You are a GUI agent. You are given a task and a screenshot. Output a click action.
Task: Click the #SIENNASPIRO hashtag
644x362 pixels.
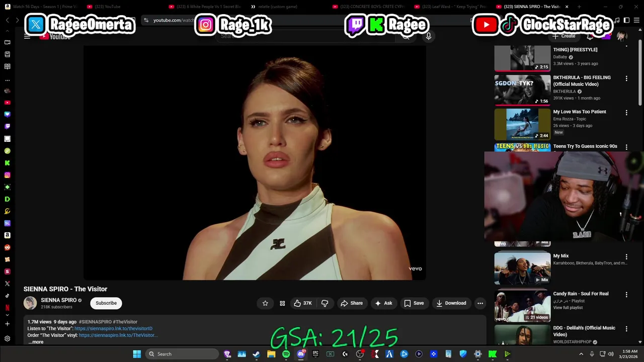(x=95, y=322)
